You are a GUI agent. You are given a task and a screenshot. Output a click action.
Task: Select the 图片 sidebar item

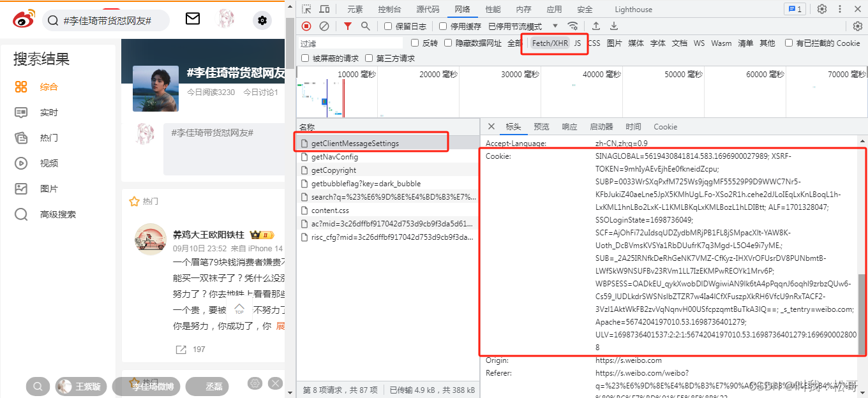(49, 189)
